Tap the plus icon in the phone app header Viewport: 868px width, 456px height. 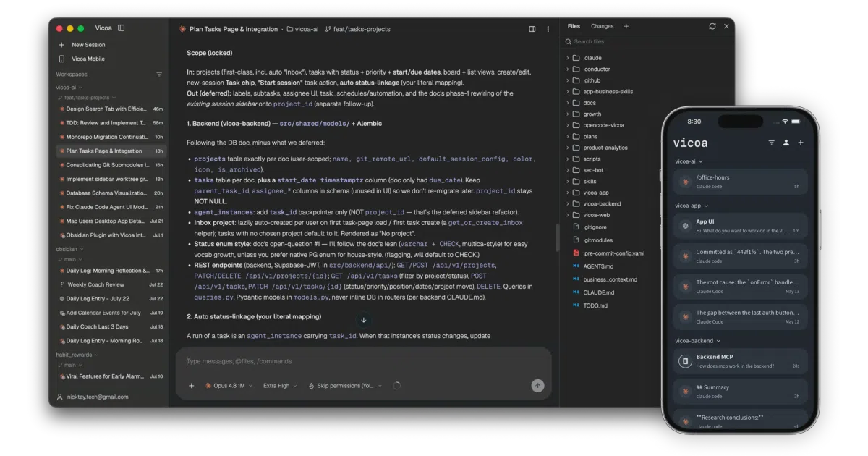click(801, 143)
